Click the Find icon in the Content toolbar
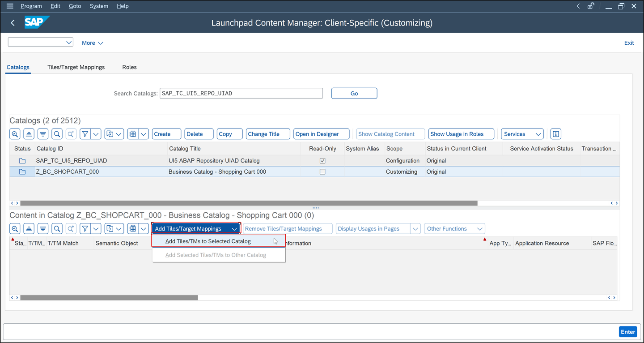The image size is (644, 343). pos(57,229)
